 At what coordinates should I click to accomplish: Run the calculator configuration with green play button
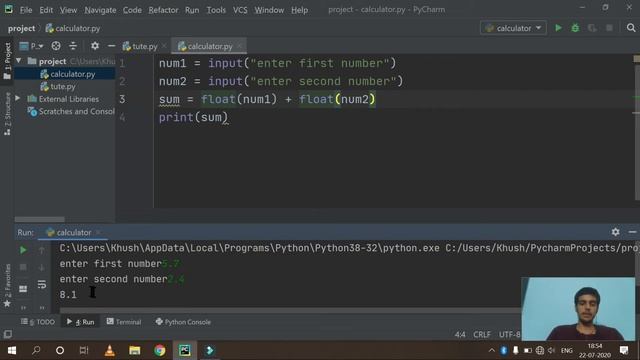pos(558,28)
